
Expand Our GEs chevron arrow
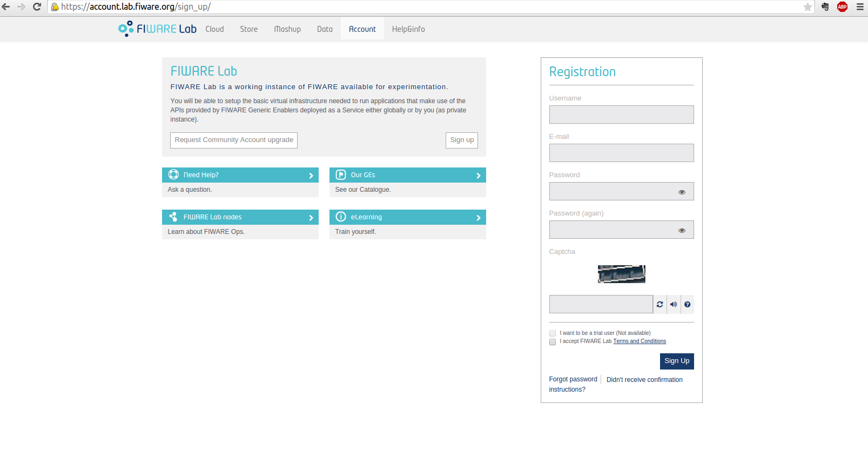click(x=479, y=176)
